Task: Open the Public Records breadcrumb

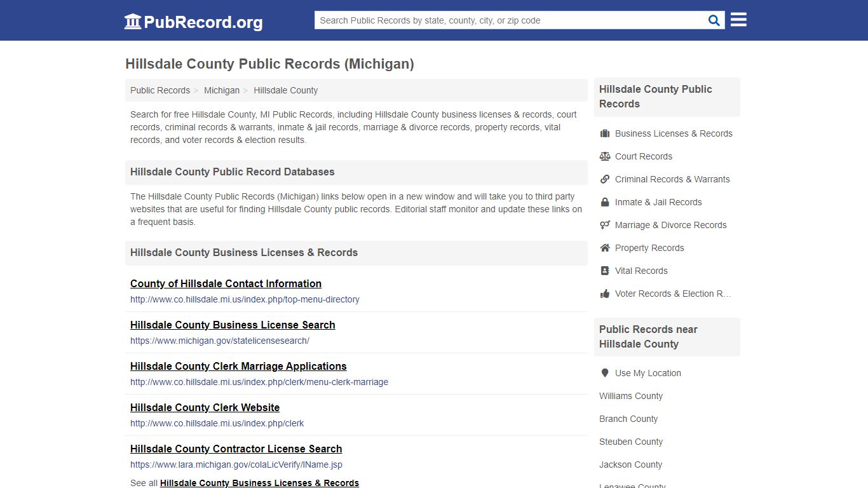Action: click(x=160, y=90)
